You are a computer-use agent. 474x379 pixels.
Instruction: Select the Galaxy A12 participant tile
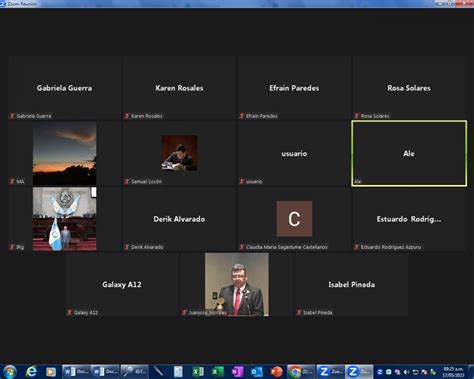click(122, 284)
